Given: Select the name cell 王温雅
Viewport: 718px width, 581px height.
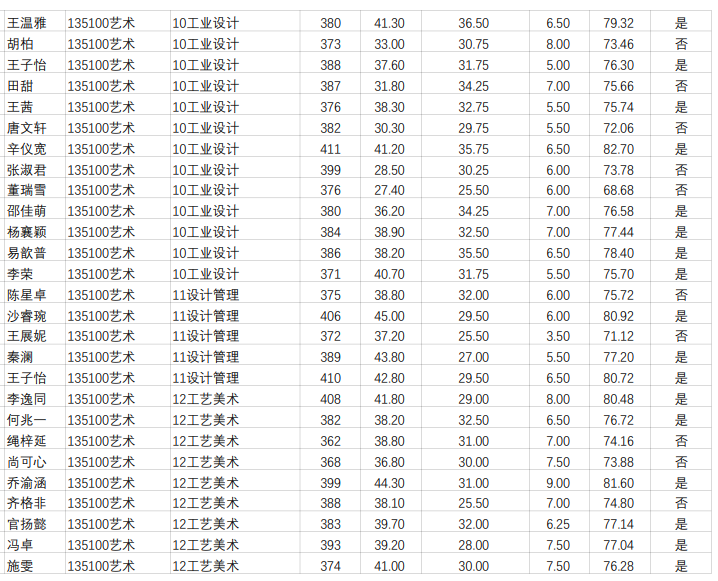Looking at the screenshot, I should (27, 23).
